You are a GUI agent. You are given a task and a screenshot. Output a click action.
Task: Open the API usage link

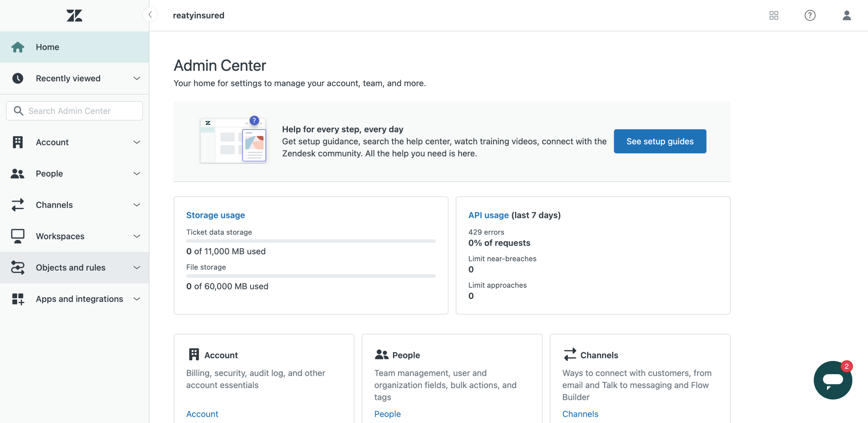tap(488, 215)
